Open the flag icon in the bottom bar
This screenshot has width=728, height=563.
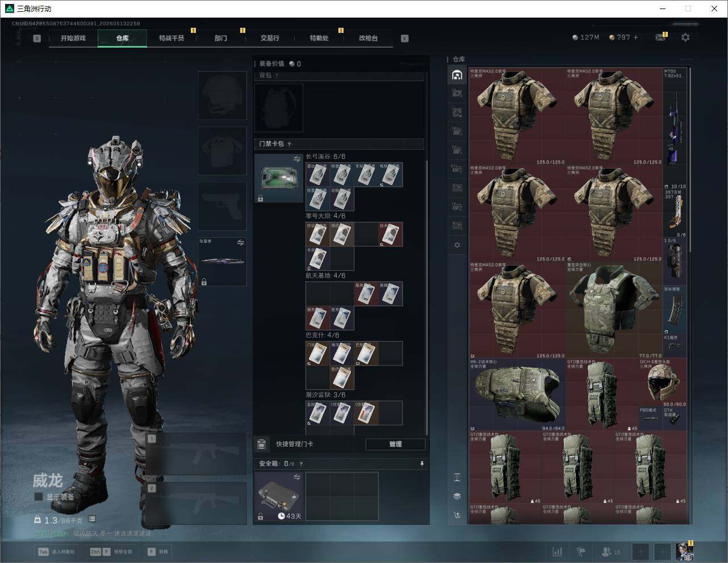pos(581,551)
